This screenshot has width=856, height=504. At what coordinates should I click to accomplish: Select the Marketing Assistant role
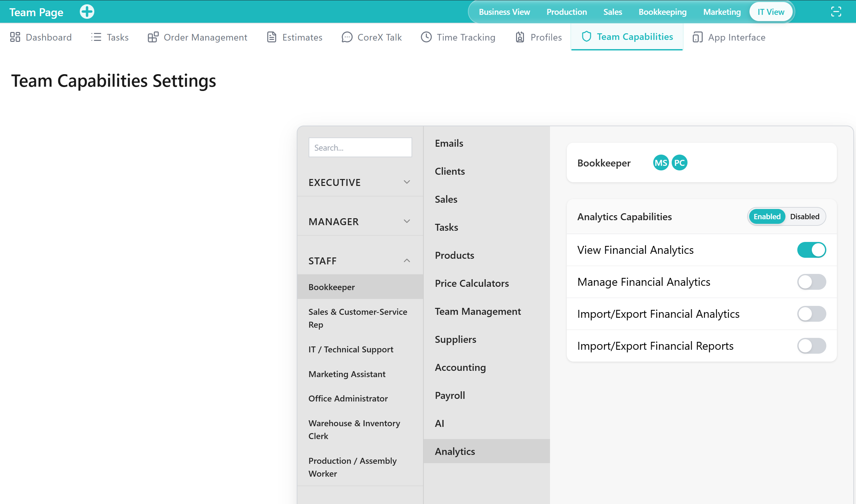[360, 374]
